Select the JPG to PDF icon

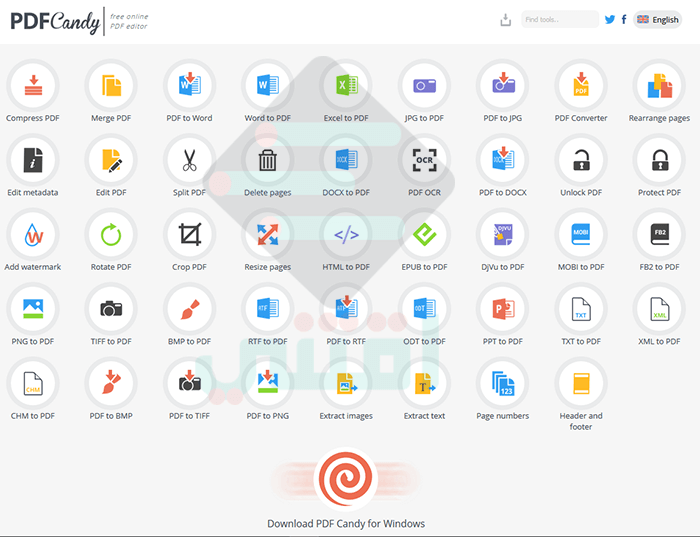tap(425, 85)
